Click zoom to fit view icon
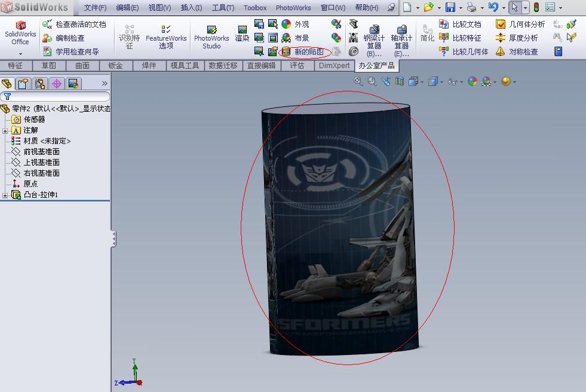586x392 pixels. (x=358, y=81)
